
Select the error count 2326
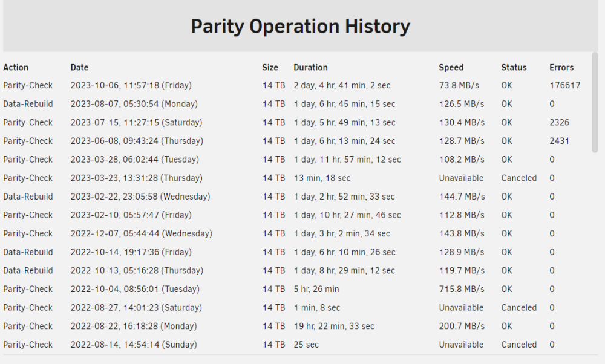tap(560, 122)
